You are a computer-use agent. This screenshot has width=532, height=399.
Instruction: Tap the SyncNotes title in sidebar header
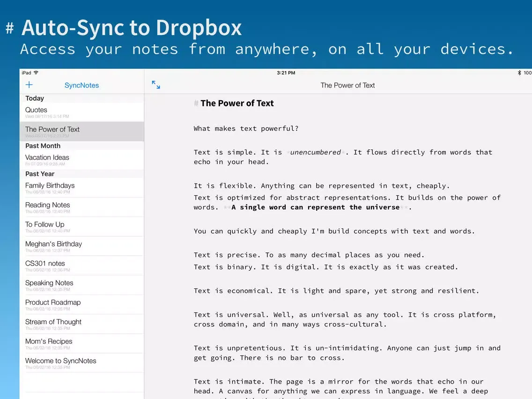pyautogui.click(x=81, y=85)
